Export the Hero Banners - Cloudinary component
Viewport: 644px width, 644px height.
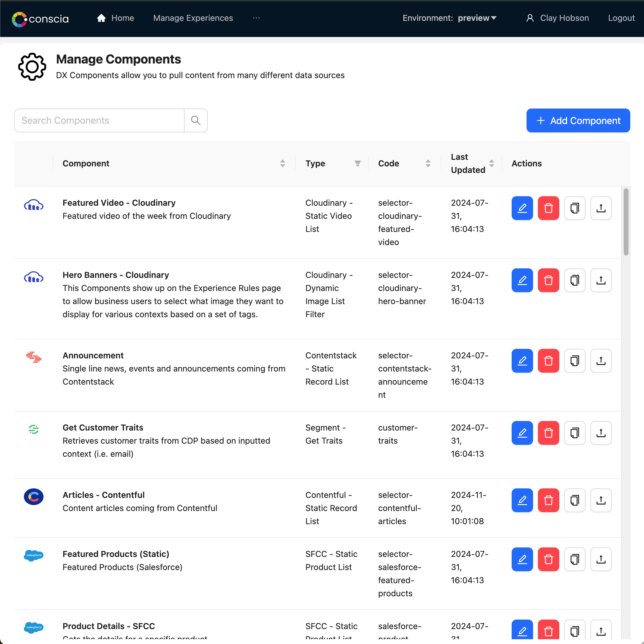pyautogui.click(x=601, y=280)
